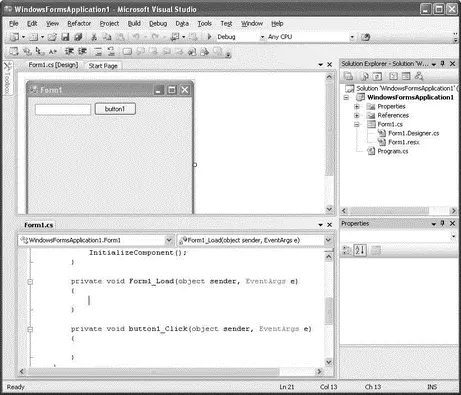The height and width of the screenshot is (395, 461).
Task: Open the collapsed Toolbox side tab
Action: [x=7, y=79]
